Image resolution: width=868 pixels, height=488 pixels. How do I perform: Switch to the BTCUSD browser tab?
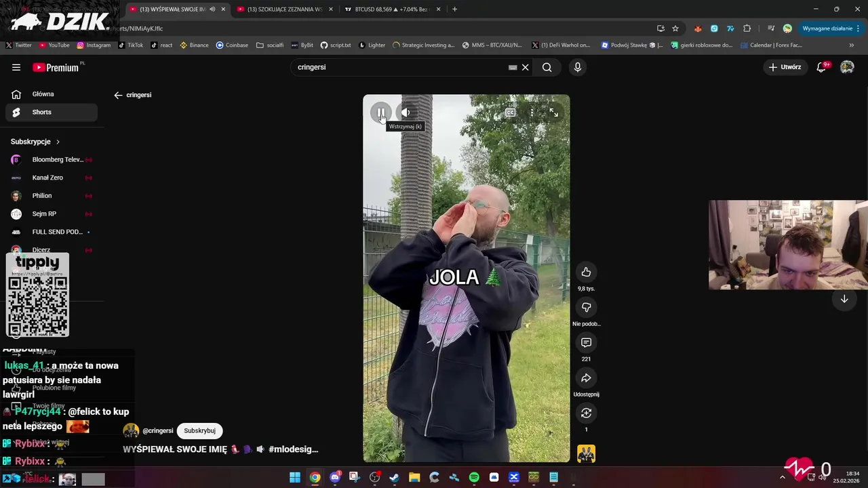click(x=392, y=9)
